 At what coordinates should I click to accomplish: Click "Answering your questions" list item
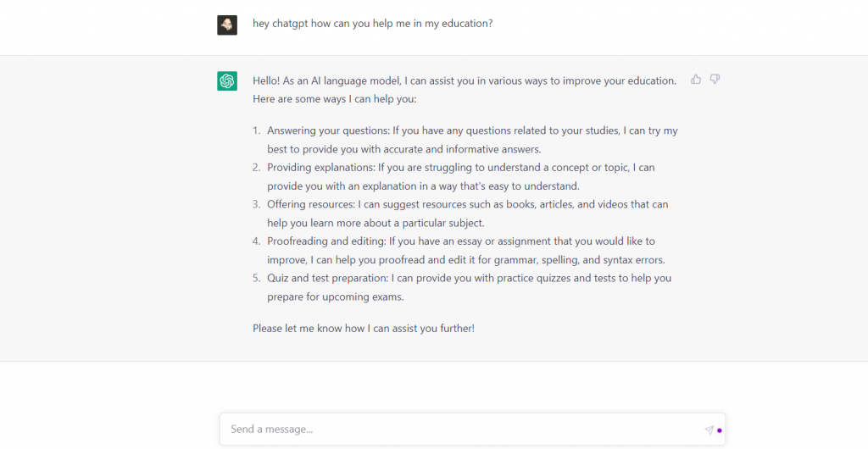(472, 130)
